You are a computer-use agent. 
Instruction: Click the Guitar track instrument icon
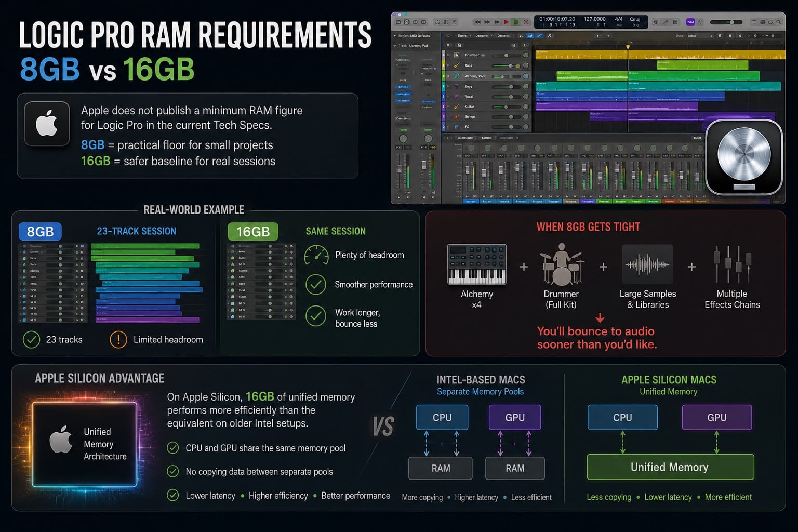click(457, 107)
